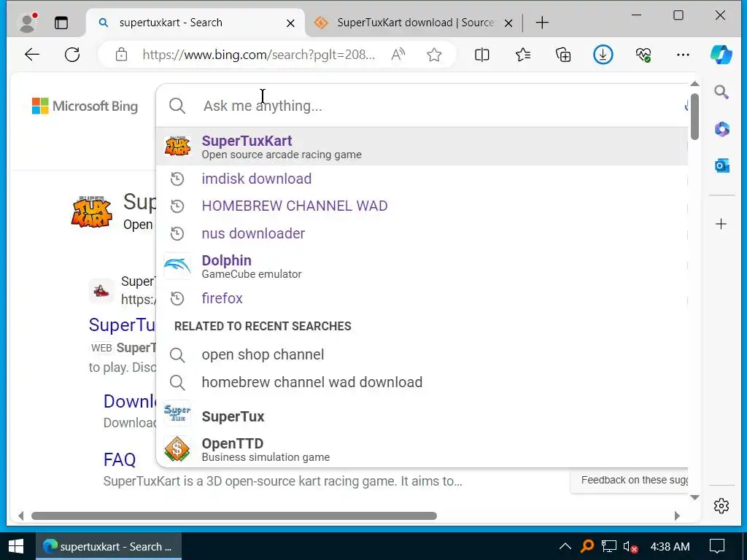Select Dolphin GameCube emulator suggestion
This screenshot has width=747, height=560.
click(x=422, y=266)
